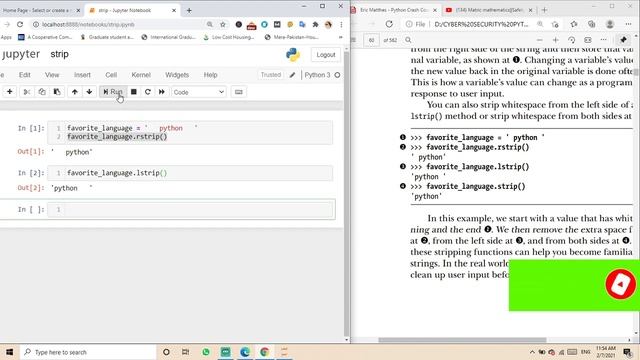The width and height of the screenshot is (640, 360).
Task: Rename the notebook titled strip
Action: (x=60, y=54)
